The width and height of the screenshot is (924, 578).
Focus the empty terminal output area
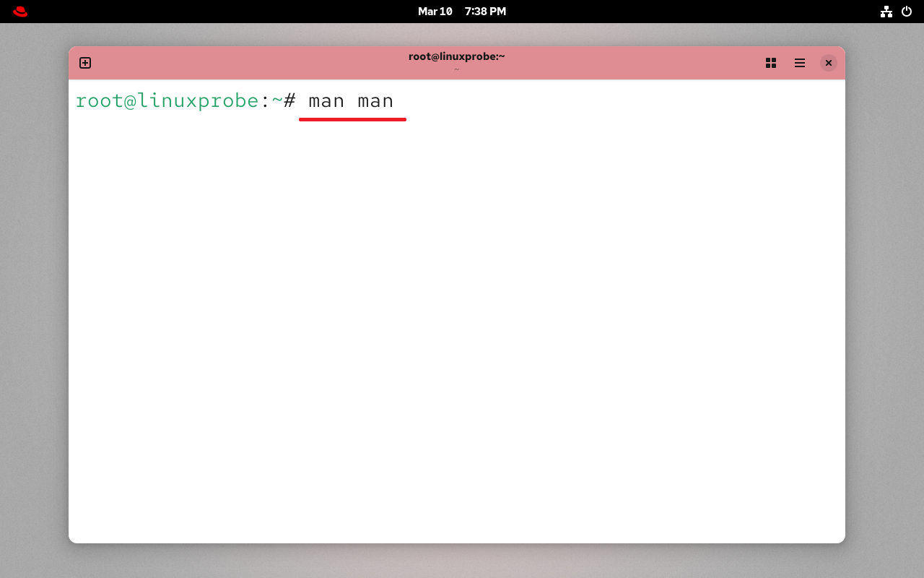click(456, 325)
